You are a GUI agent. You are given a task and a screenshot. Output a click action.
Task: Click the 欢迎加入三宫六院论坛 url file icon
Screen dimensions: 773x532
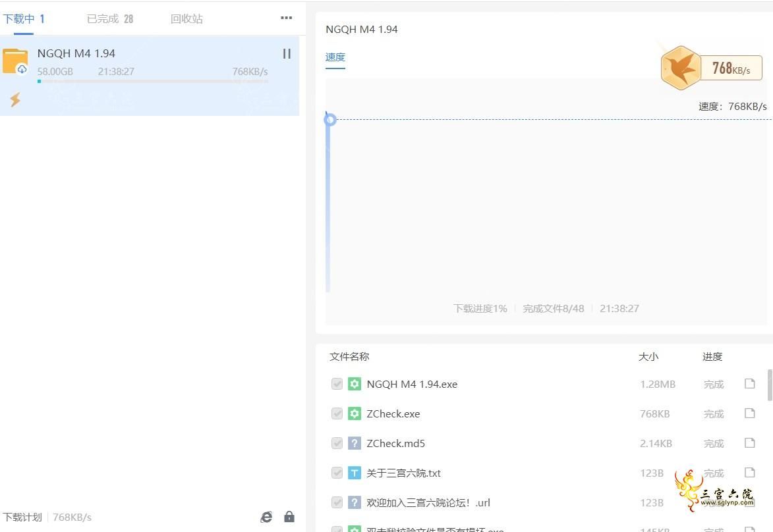[355, 502]
